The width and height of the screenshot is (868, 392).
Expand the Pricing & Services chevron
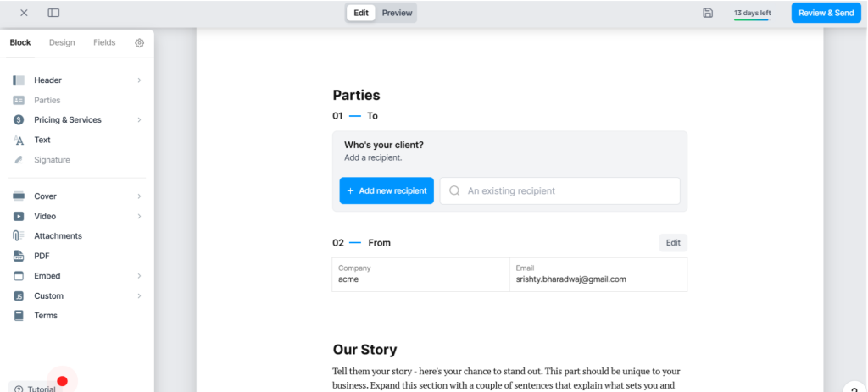(x=140, y=120)
